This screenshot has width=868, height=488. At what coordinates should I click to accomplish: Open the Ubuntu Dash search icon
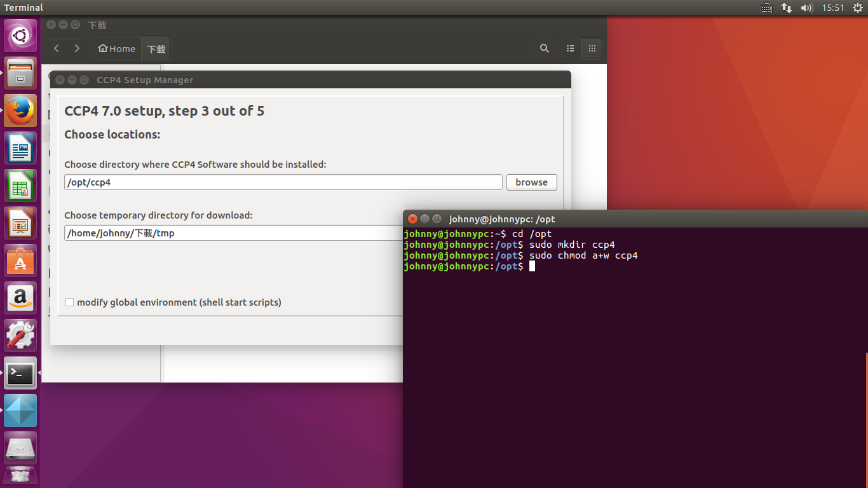[20, 36]
